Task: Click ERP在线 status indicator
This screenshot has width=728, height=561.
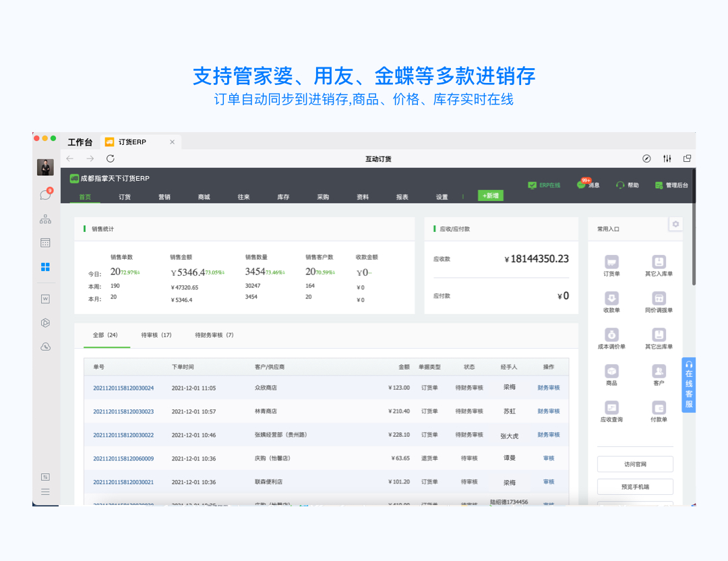Action: coord(544,185)
